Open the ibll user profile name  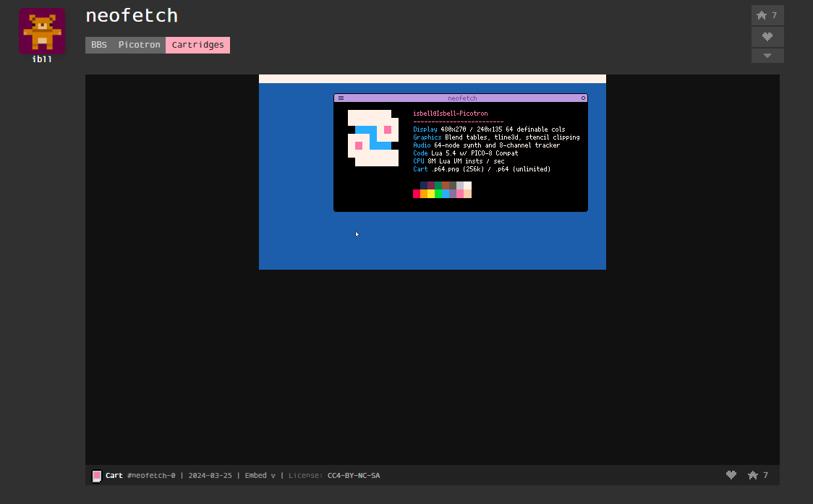coord(42,59)
